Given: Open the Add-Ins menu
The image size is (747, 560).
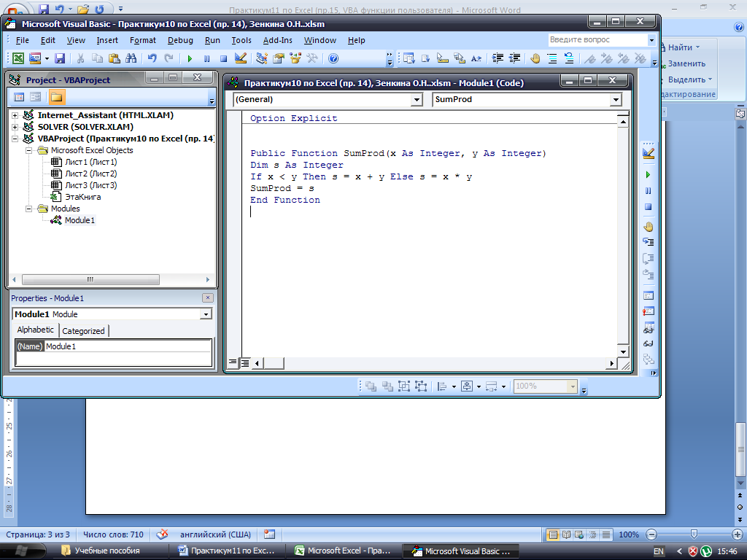Looking at the screenshot, I should click(x=278, y=41).
